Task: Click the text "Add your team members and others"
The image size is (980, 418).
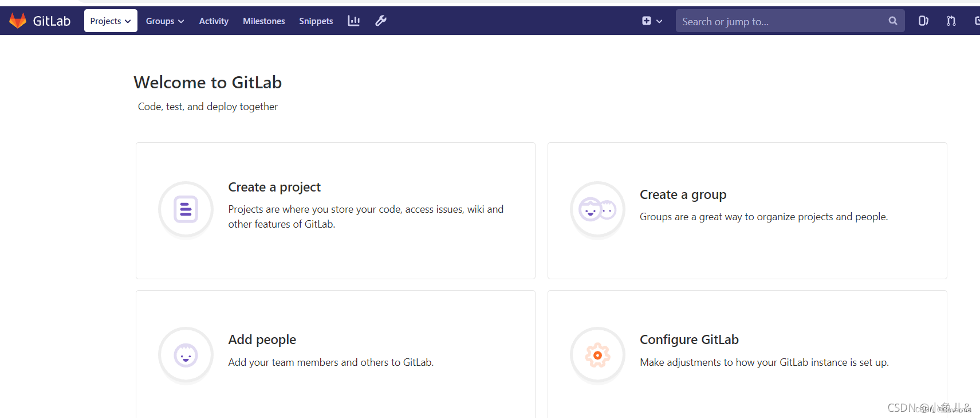Action: (330, 362)
